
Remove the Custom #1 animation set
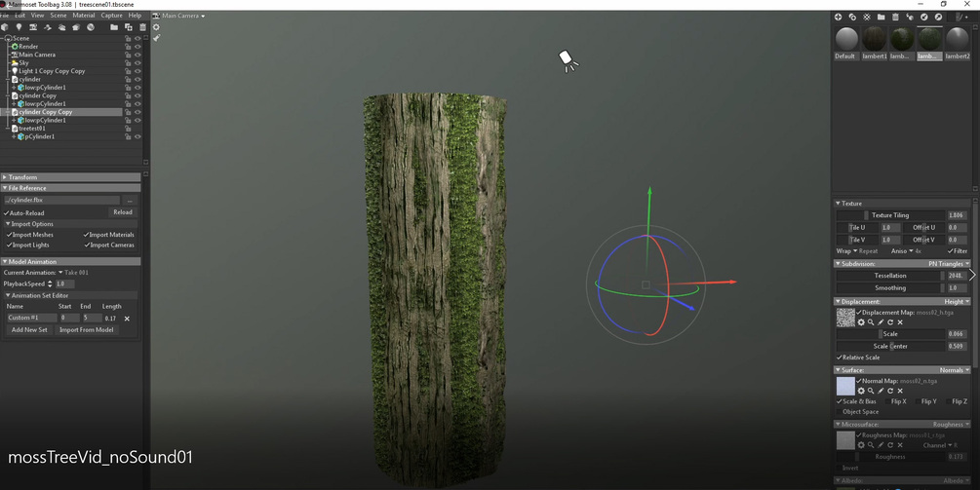pos(127,319)
